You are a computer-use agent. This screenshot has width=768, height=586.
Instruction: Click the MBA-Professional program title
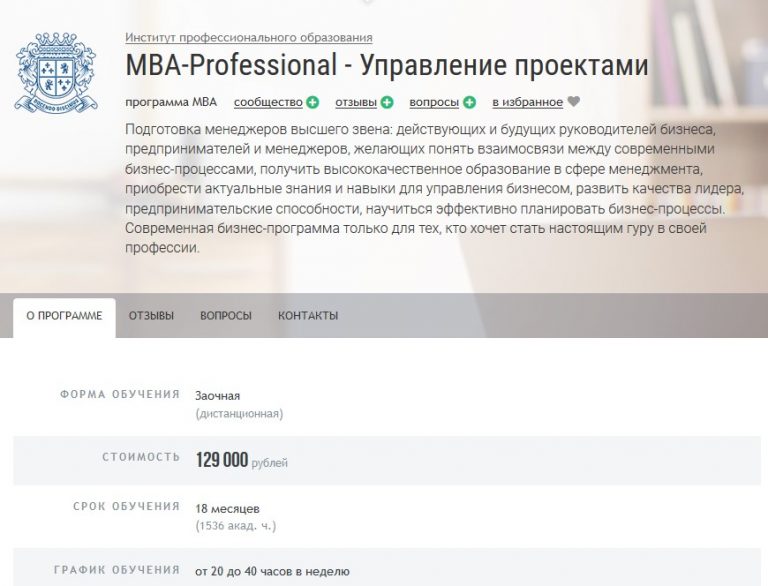pyautogui.click(x=387, y=67)
